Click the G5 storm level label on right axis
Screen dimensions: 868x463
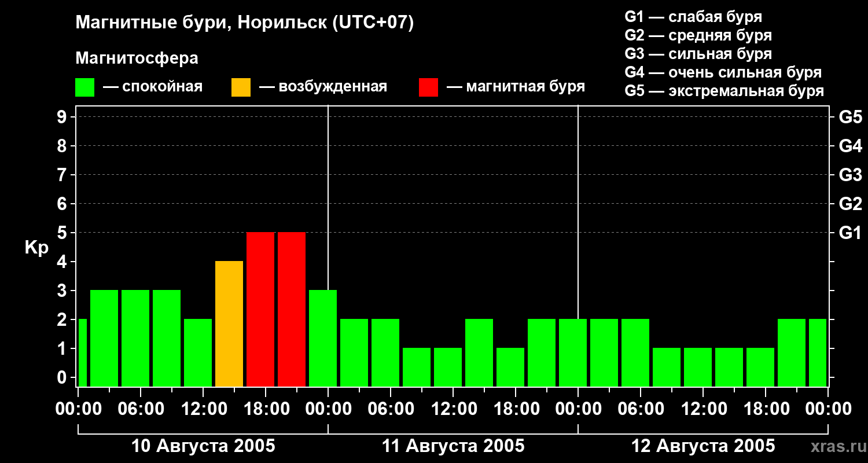click(x=851, y=117)
